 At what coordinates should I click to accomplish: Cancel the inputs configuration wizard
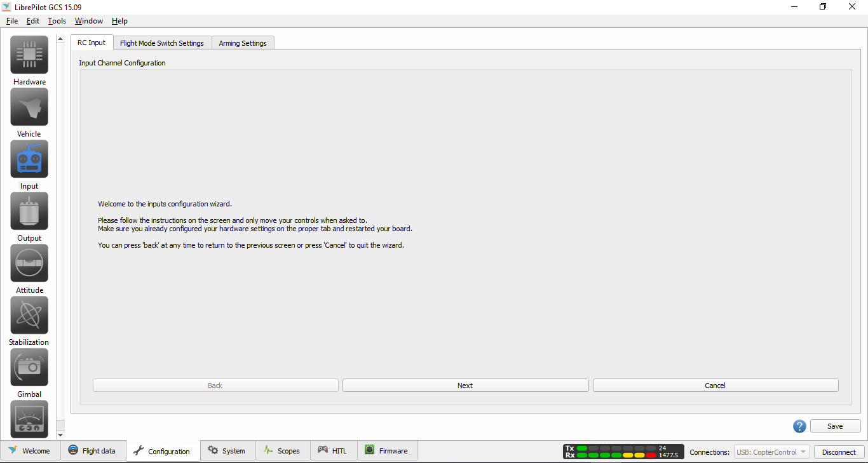tap(715, 386)
